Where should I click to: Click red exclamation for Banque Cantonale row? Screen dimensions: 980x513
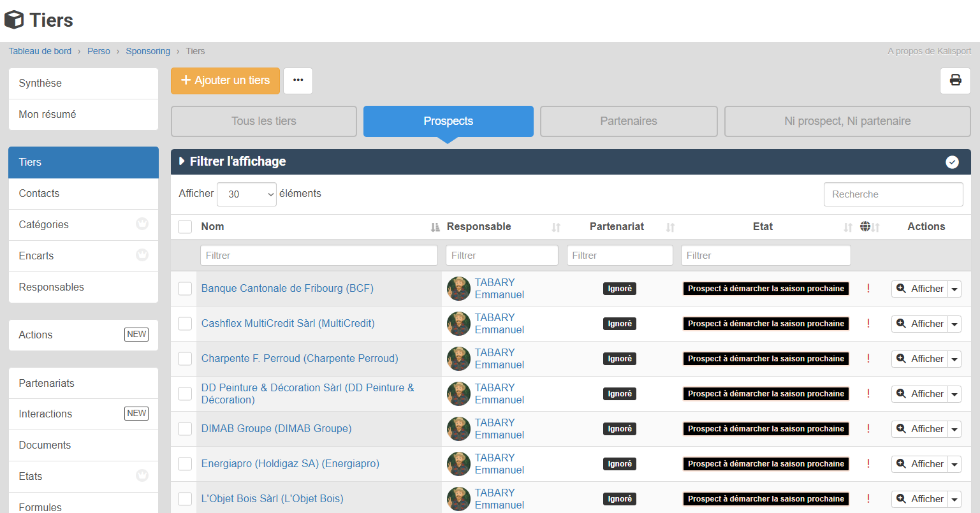pos(868,289)
